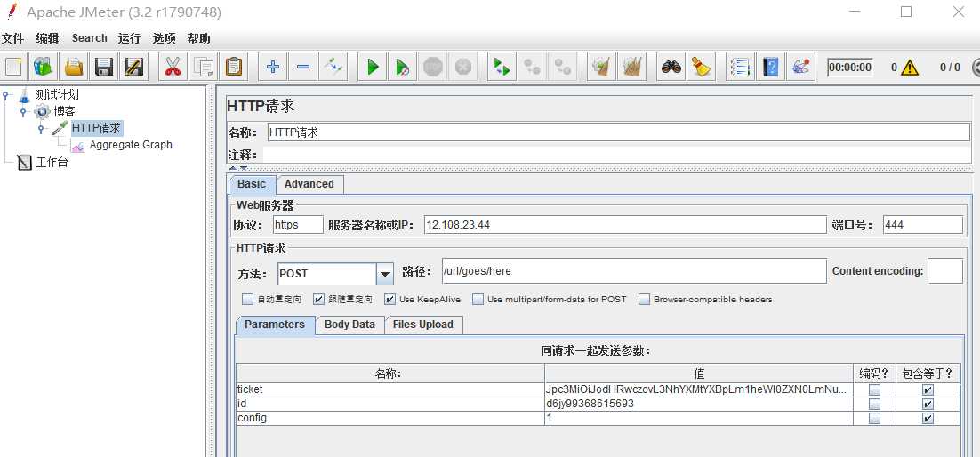980x457 pixels.
Task: Switch to the Body Data tab
Action: (x=350, y=325)
